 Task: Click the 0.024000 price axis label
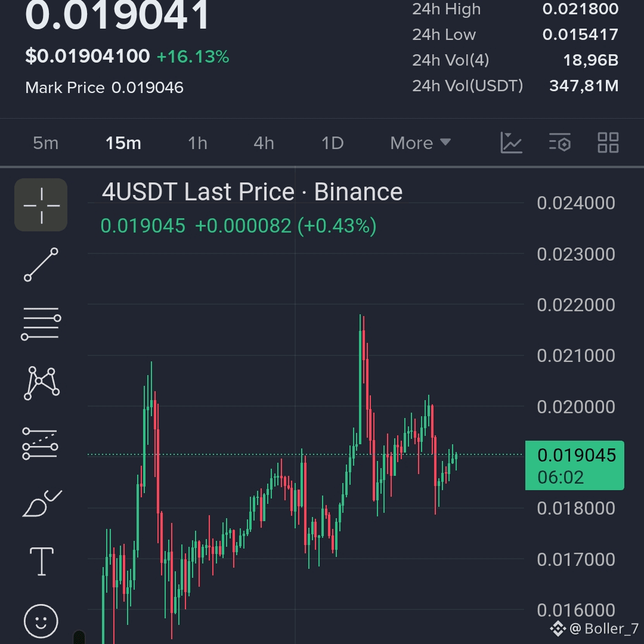coord(576,203)
